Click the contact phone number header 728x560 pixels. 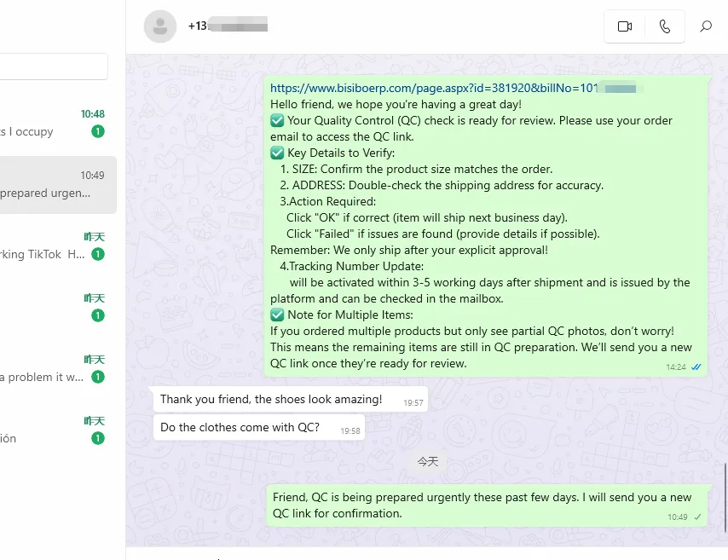point(228,26)
